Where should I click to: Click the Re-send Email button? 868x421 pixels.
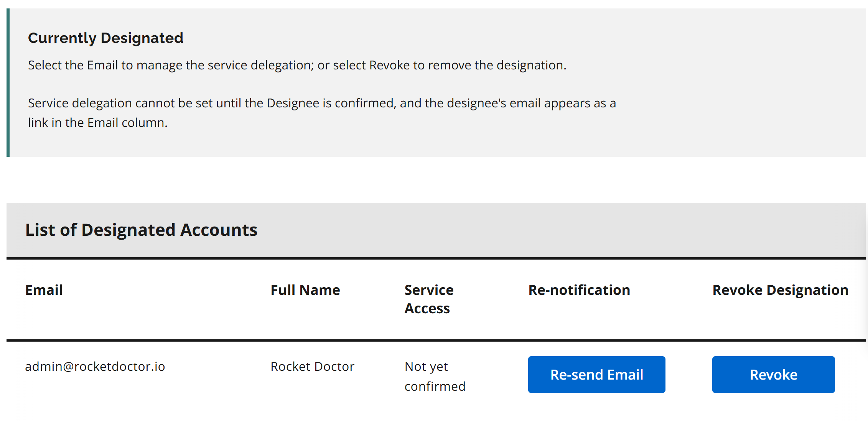point(596,375)
